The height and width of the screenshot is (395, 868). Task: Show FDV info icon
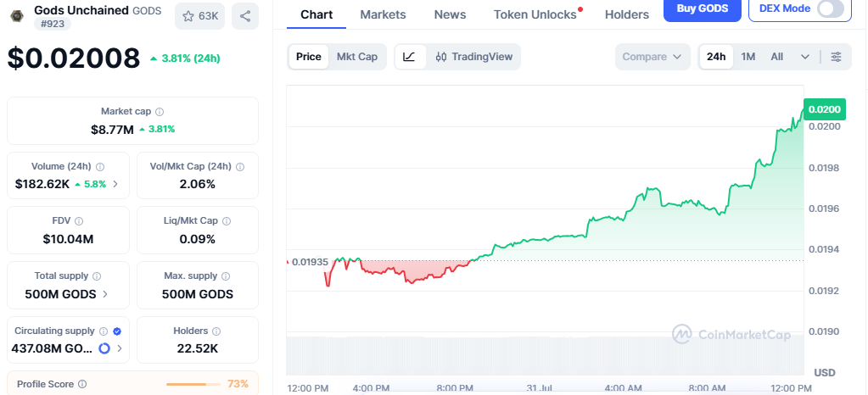point(79,220)
